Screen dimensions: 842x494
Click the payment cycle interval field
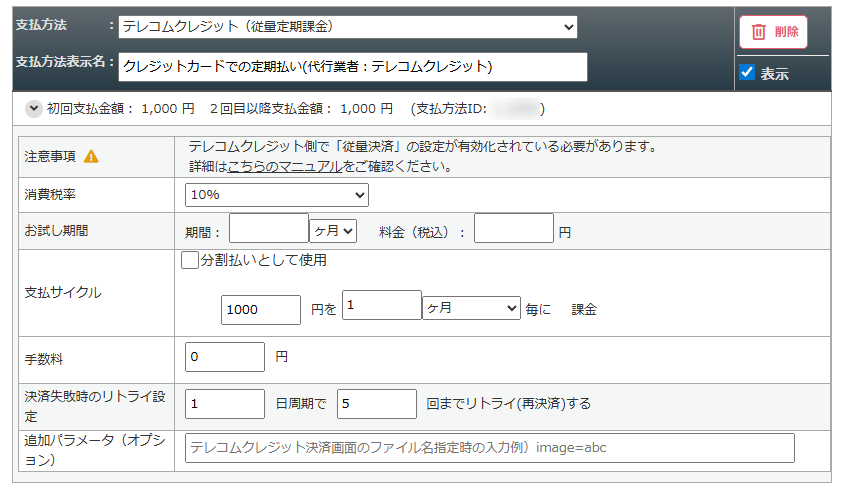pyautogui.click(x=381, y=306)
